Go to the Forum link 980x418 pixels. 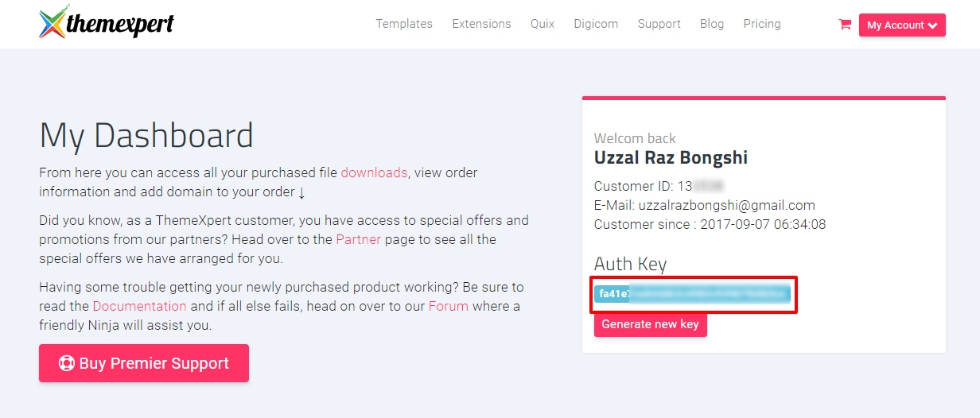[x=449, y=306]
